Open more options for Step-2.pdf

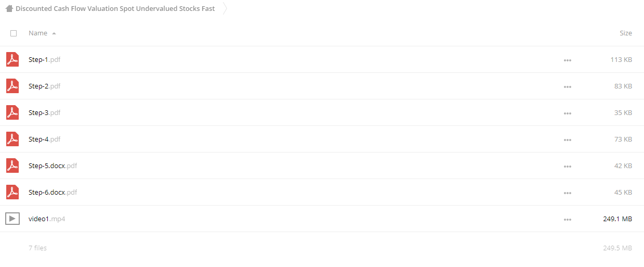pyautogui.click(x=568, y=87)
